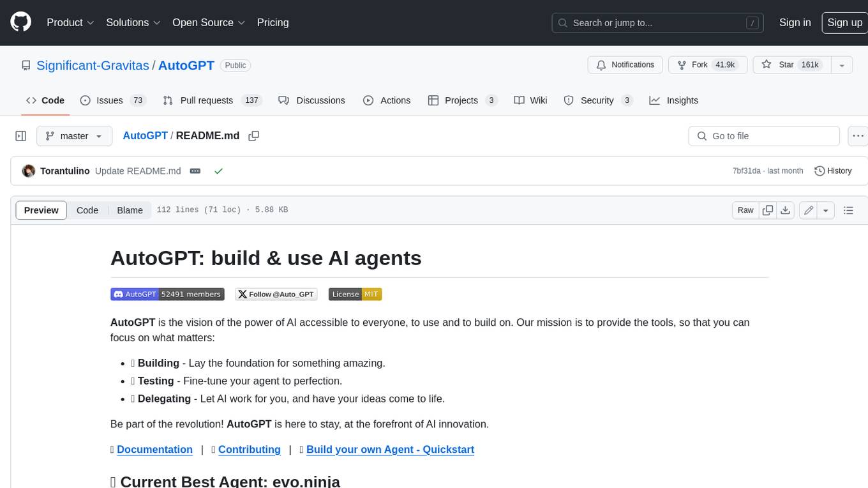Select the Code view

[x=87, y=210]
